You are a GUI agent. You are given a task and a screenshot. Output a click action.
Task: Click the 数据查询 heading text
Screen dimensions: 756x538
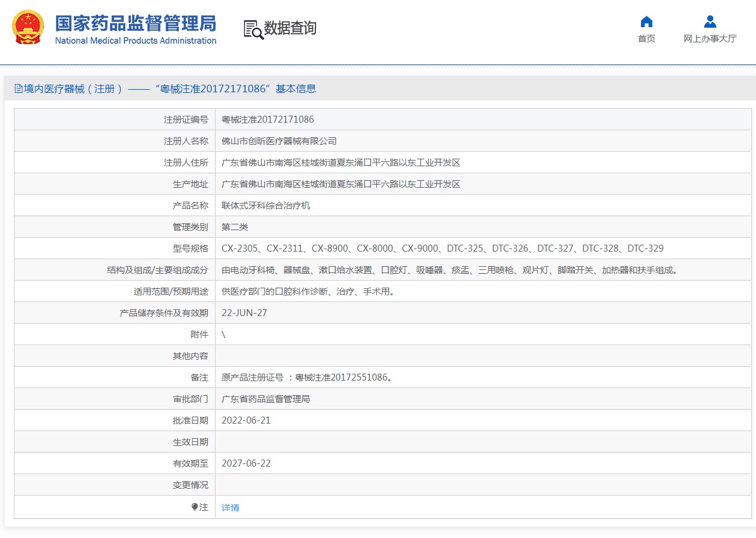coord(290,28)
